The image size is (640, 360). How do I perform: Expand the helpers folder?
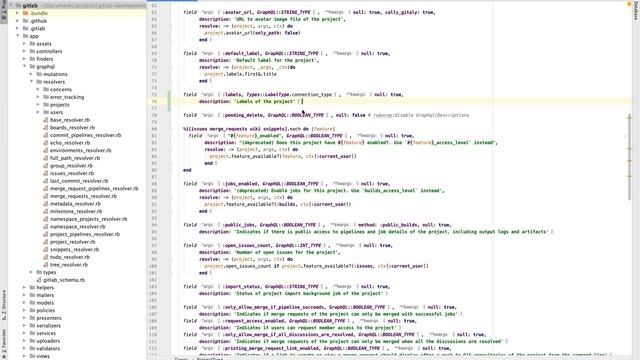tap(24, 288)
